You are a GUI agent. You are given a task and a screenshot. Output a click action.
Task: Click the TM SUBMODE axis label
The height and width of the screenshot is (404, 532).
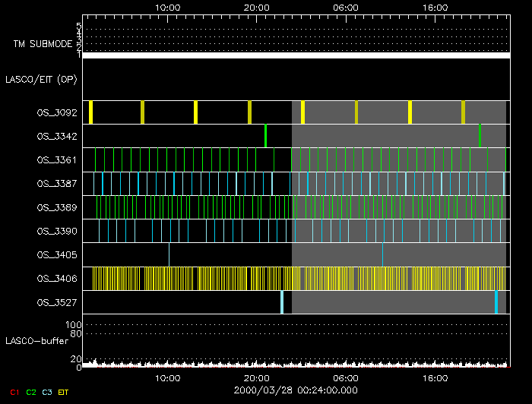(43, 44)
